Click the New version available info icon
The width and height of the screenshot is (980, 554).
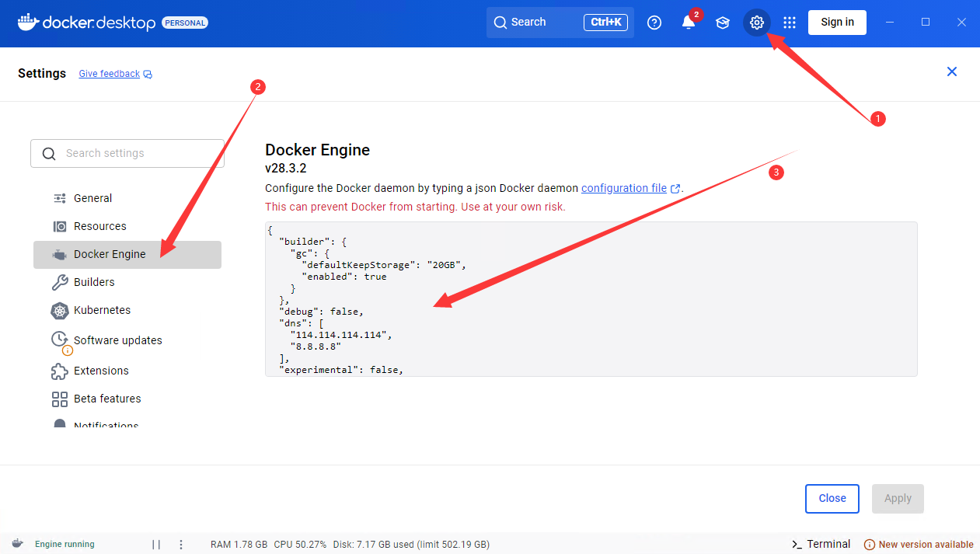click(870, 545)
